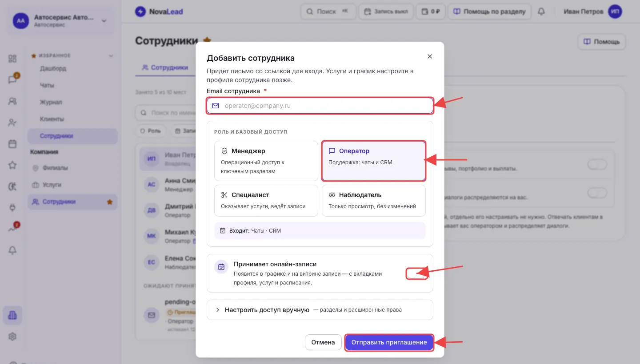This screenshot has width=640, height=364.
Task: Open the star icon in left rail
Action: [12, 165]
